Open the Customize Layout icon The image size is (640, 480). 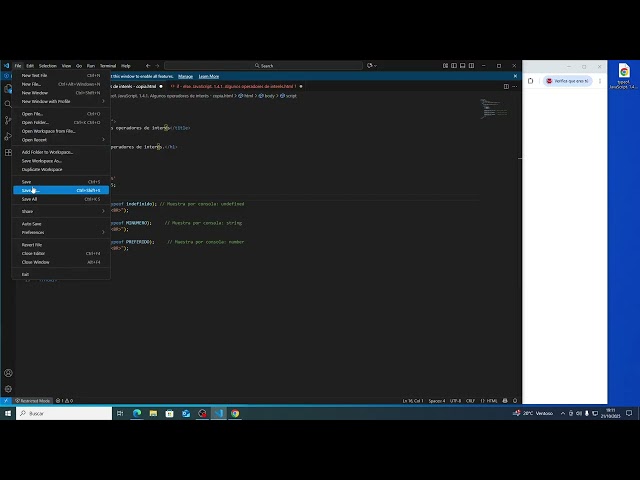coord(445,65)
